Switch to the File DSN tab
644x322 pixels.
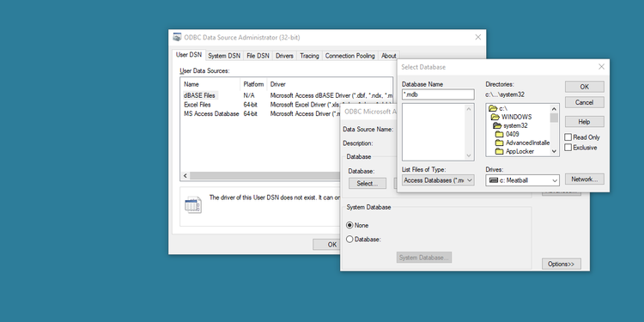tap(258, 56)
